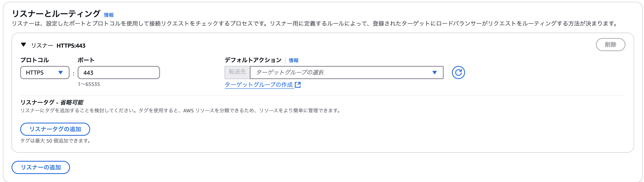This screenshot has width=644, height=182.
Task: Click the 情報 link next to デフォルトアクション
Action: [294, 60]
